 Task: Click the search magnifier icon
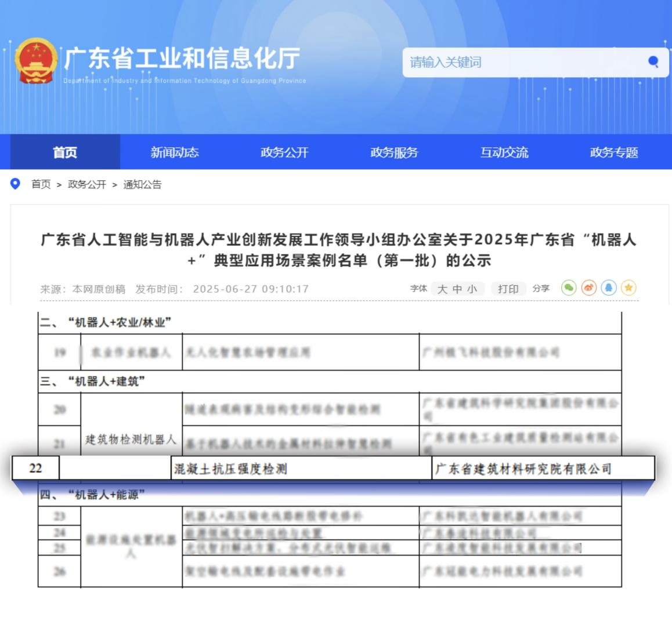pyautogui.click(x=653, y=62)
